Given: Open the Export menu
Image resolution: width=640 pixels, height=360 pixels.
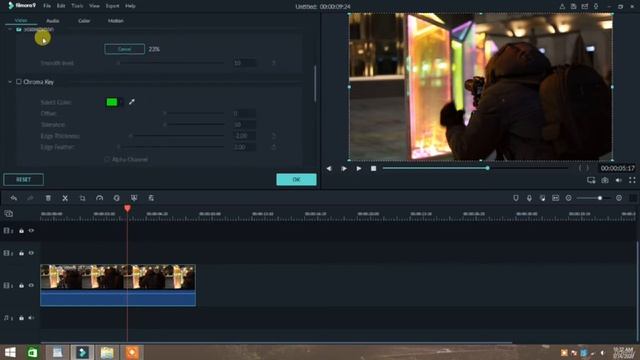Looking at the screenshot, I should pyautogui.click(x=112, y=6).
